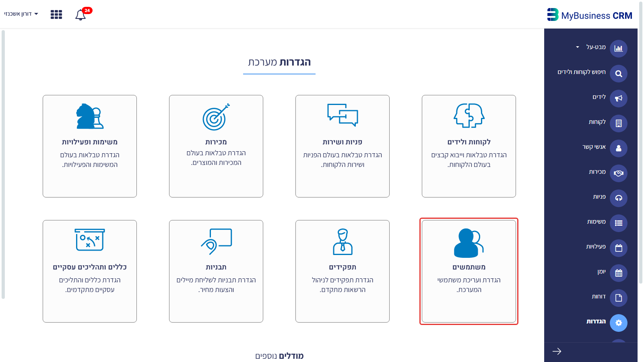Open the תבניות settings card

pos(216,271)
